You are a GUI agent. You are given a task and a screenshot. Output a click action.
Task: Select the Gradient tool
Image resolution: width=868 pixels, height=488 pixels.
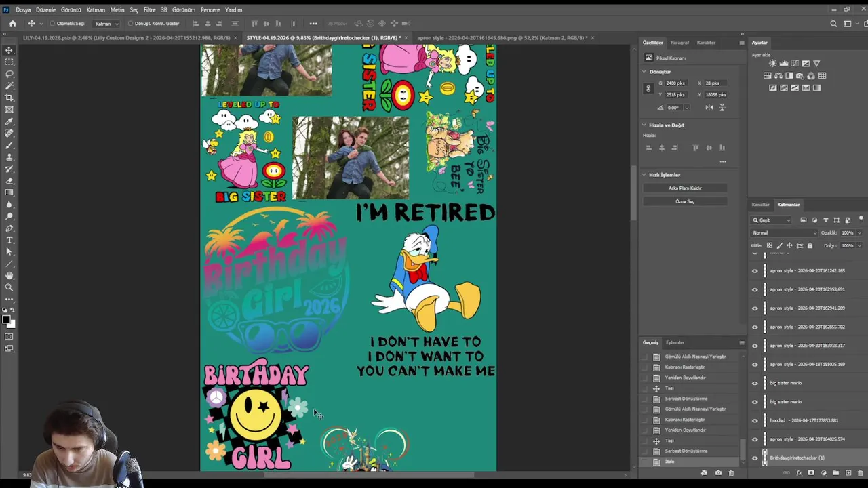tap(9, 192)
